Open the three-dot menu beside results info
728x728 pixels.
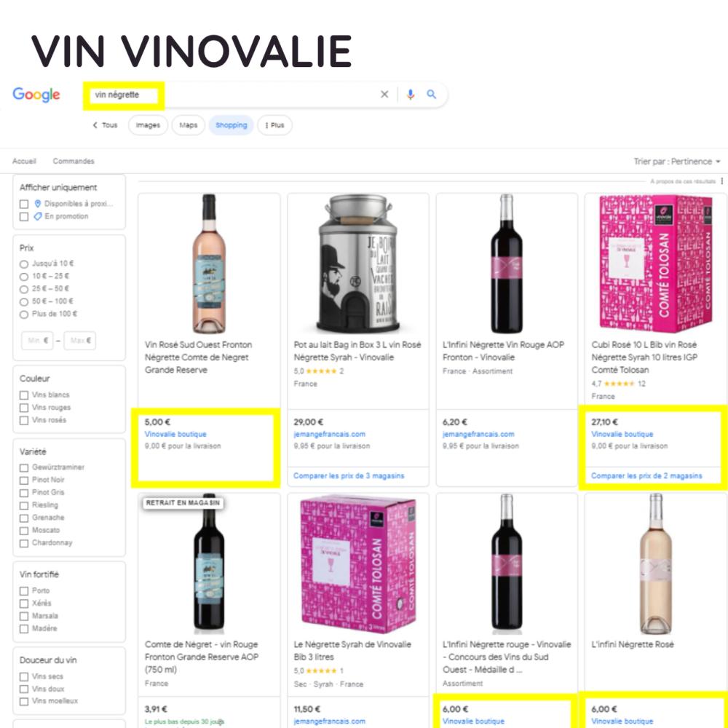tap(722, 181)
